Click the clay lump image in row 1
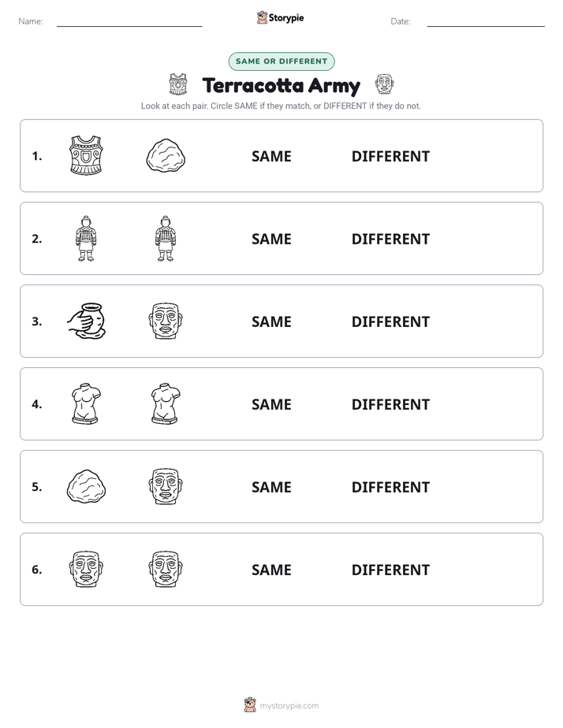Image resolution: width=563 pixels, height=728 pixels. 166,155
